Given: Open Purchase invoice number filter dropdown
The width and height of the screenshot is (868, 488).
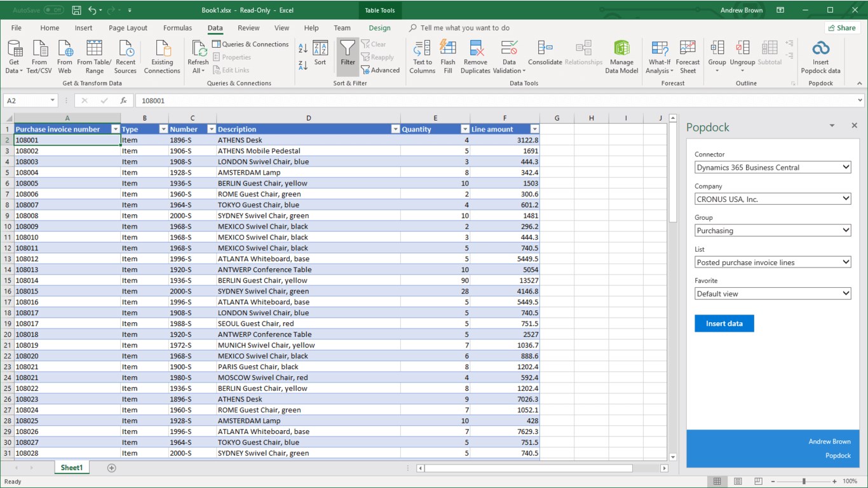Looking at the screenshot, I should coord(115,129).
